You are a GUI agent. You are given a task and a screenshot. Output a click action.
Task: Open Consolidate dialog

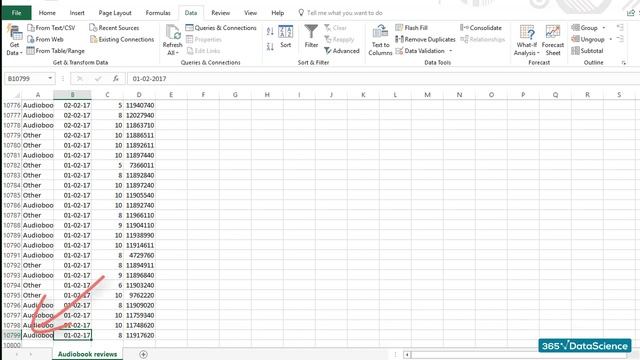[x=481, y=28]
